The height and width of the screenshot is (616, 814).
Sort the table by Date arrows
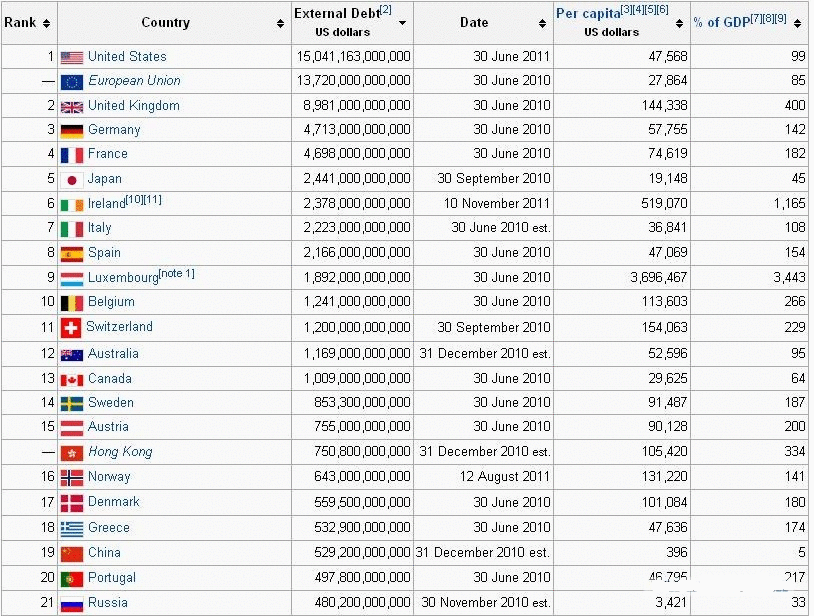(542, 23)
